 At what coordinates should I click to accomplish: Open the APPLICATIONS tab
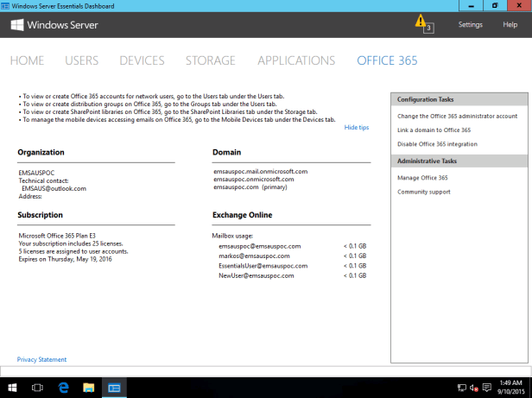[296, 60]
